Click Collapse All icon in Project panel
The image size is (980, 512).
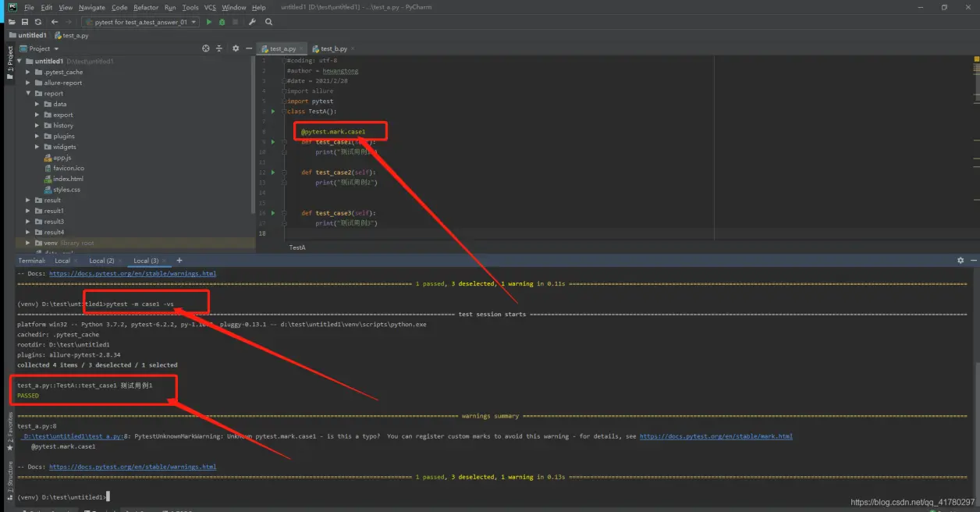click(219, 48)
